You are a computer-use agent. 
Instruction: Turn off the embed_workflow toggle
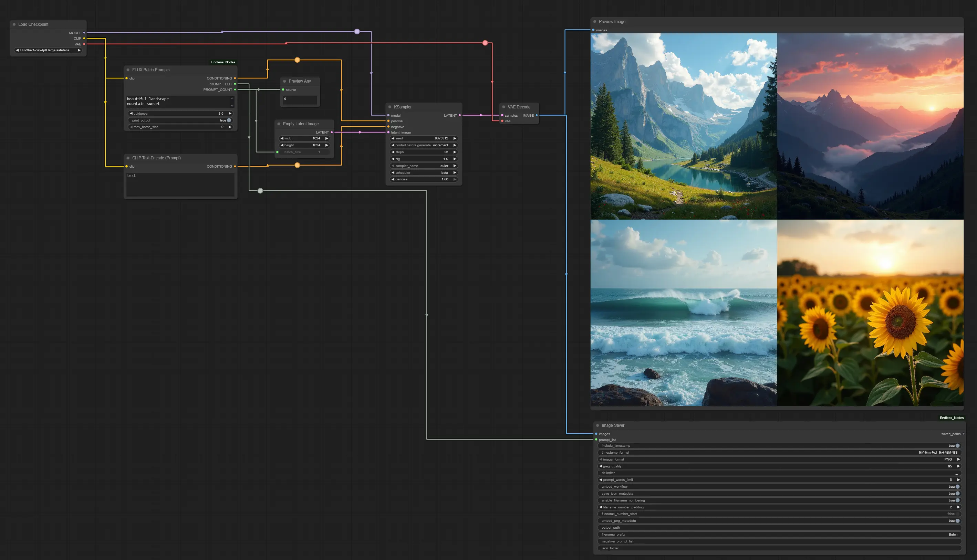[957, 487]
